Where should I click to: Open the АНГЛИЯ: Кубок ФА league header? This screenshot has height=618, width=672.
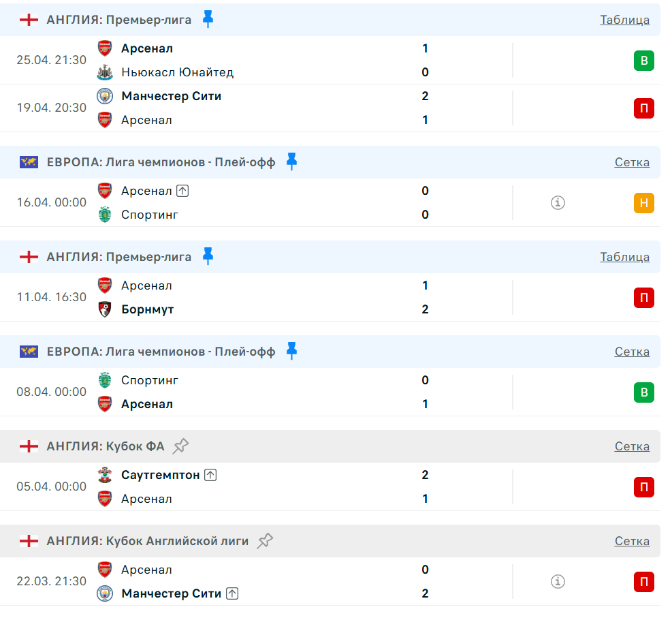[x=106, y=446]
